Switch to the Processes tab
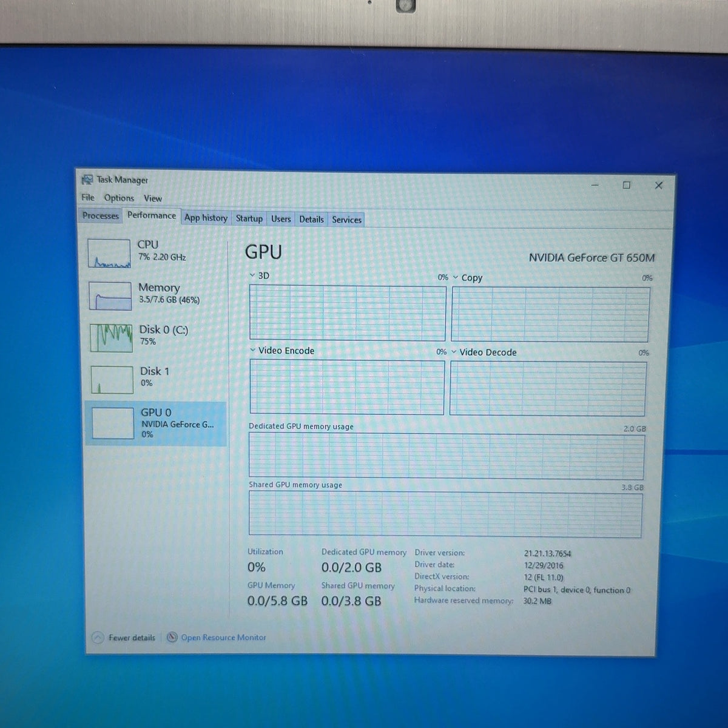Image resolution: width=728 pixels, height=728 pixels. click(101, 215)
